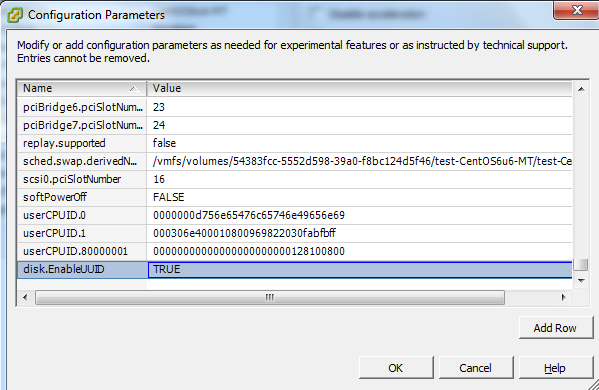Click the Add Row button
The image size is (599, 390).
556,328
